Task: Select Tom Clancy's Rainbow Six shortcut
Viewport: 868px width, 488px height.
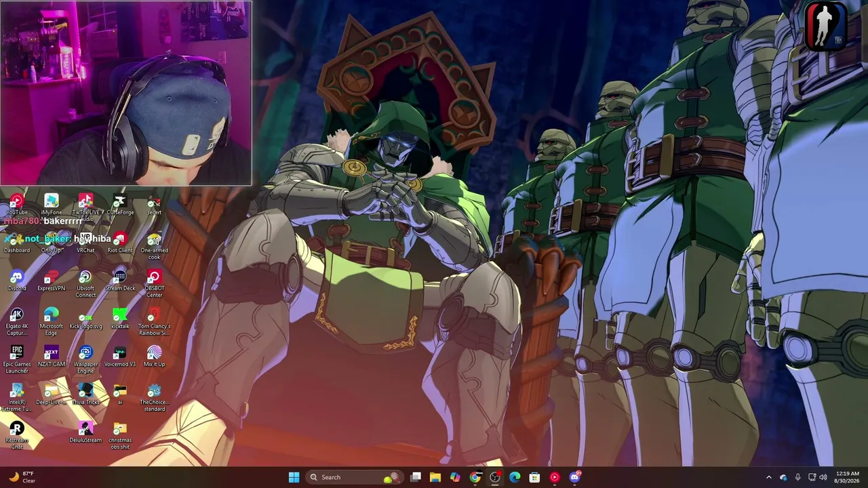Action: [154, 321]
